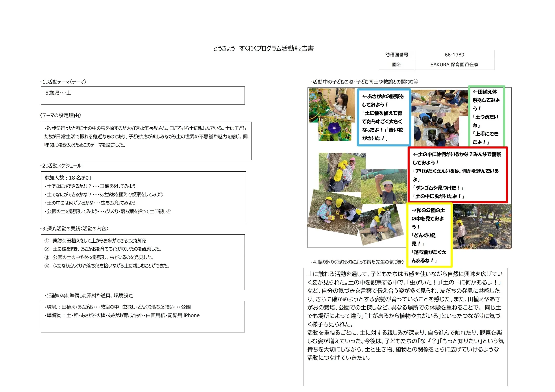This screenshot has height=392, width=555.
Task: Click the green-bordered rice planting caption
Action: tap(486, 116)
